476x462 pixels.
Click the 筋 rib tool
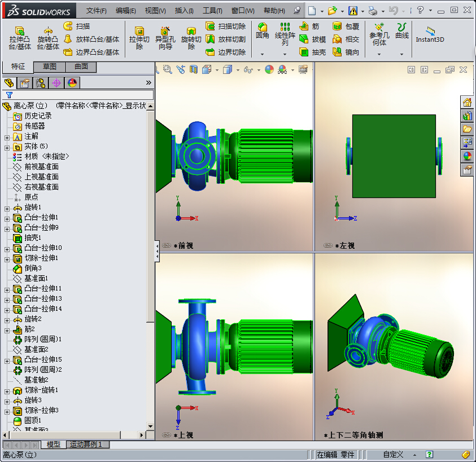[309, 27]
